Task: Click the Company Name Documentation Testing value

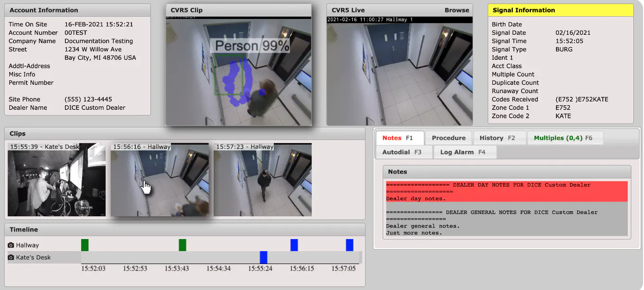Action: tap(99, 41)
